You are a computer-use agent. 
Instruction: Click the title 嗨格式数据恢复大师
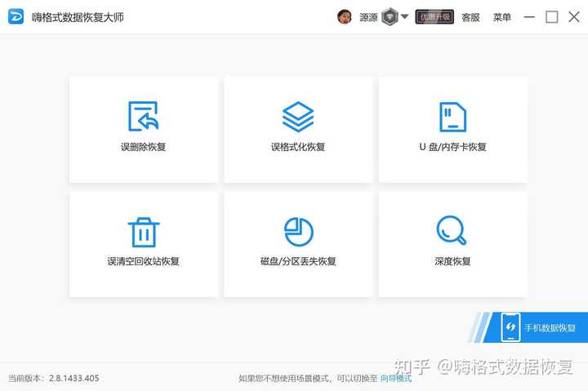(78, 17)
